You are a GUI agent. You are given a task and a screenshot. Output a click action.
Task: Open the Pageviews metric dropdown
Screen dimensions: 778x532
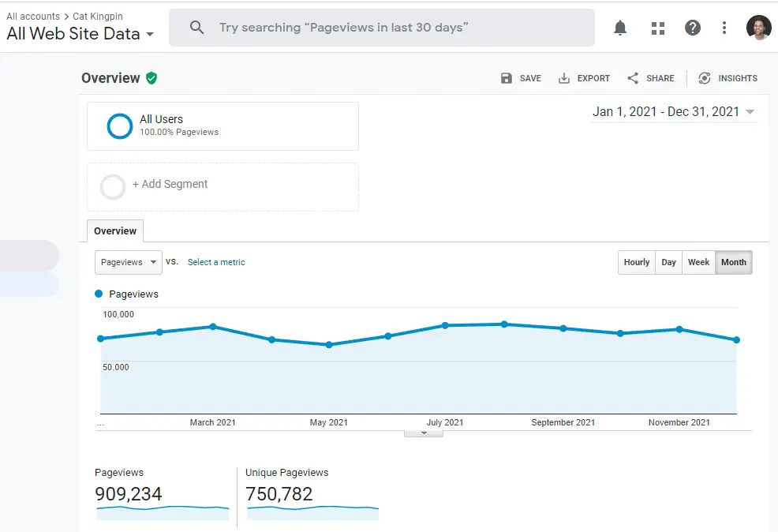tap(129, 262)
